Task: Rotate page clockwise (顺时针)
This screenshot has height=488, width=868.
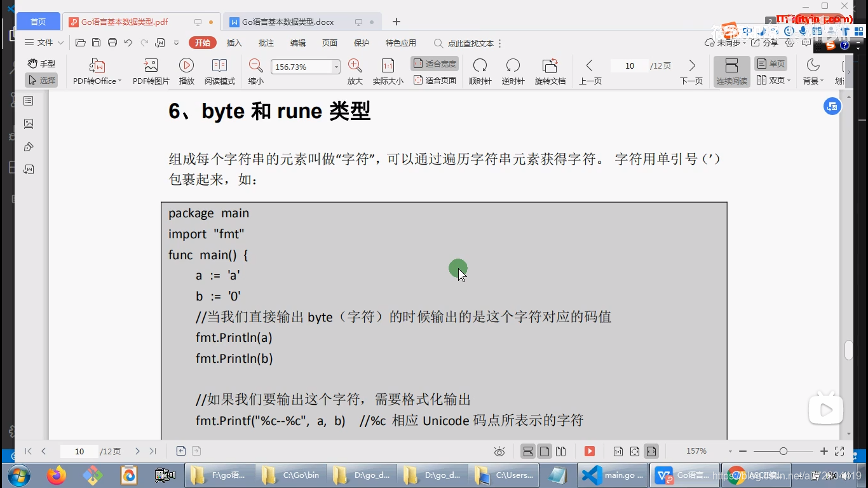Action: (480, 71)
